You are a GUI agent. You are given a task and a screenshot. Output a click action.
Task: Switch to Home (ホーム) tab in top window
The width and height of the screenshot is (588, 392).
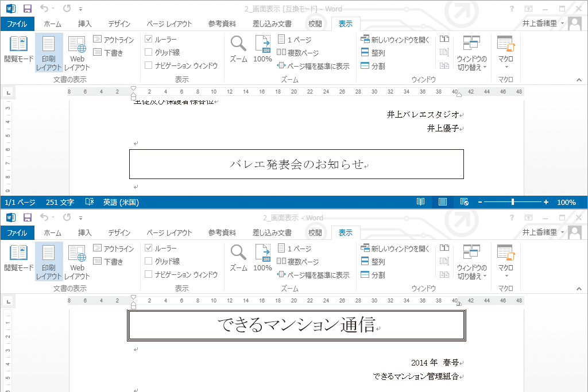click(52, 24)
